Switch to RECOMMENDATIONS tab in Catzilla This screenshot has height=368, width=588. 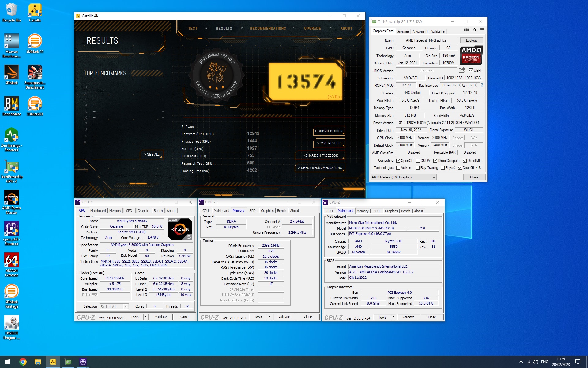coord(268,29)
